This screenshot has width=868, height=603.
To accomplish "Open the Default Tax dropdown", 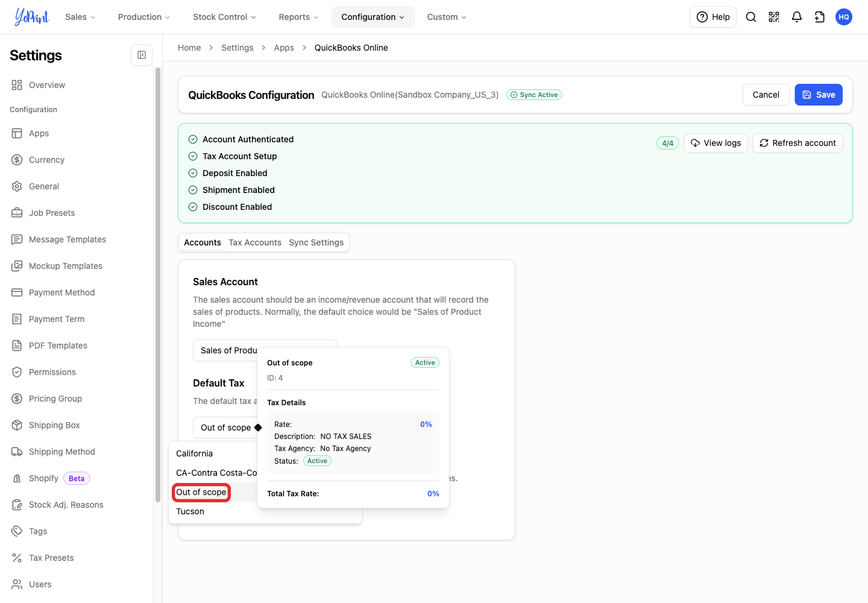I will point(226,428).
